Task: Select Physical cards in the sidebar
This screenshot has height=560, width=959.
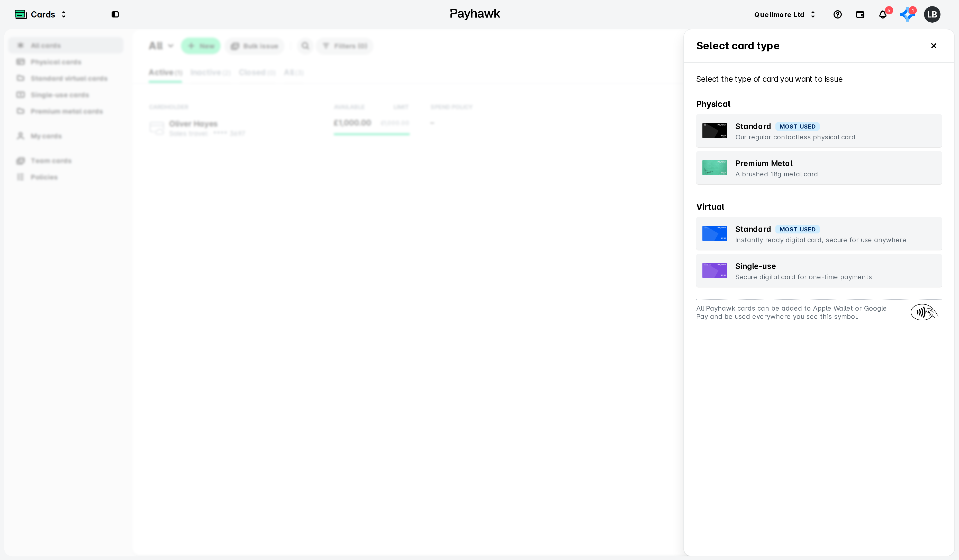Action: point(66,62)
